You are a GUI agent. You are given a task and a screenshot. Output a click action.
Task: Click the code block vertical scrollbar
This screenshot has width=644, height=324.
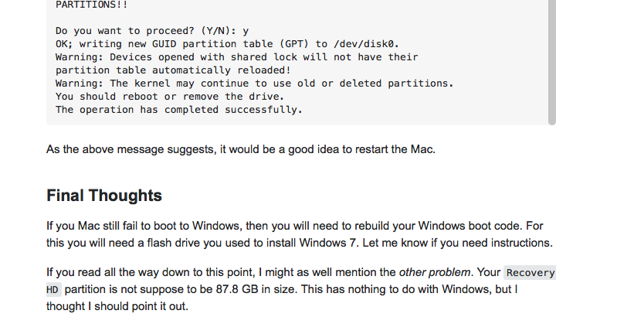pyautogui.click(x=551, y=62)
